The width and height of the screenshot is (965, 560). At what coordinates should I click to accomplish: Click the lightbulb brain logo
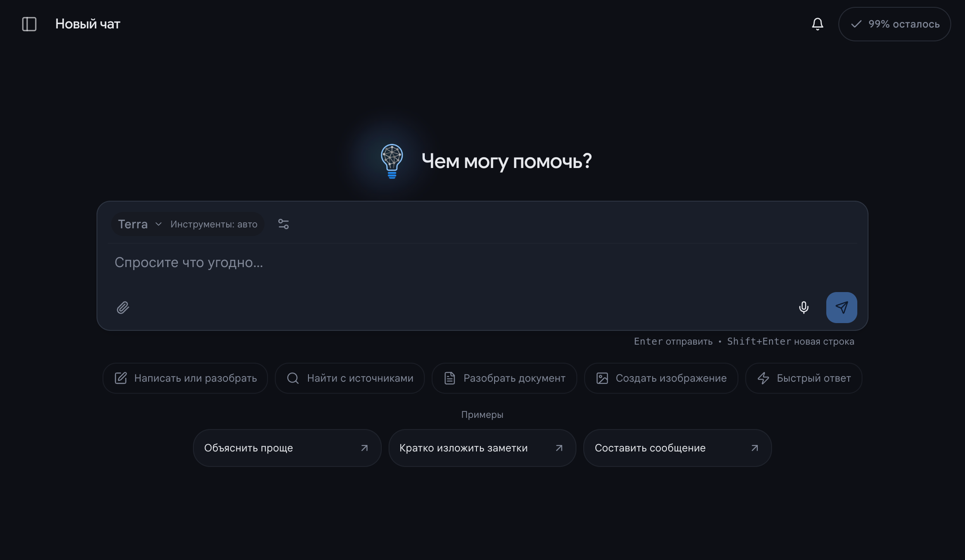pos(392,161)
